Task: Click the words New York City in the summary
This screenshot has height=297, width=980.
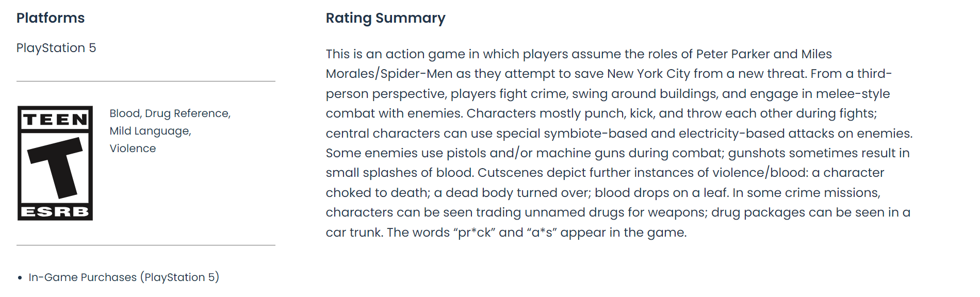Action: 648,74
